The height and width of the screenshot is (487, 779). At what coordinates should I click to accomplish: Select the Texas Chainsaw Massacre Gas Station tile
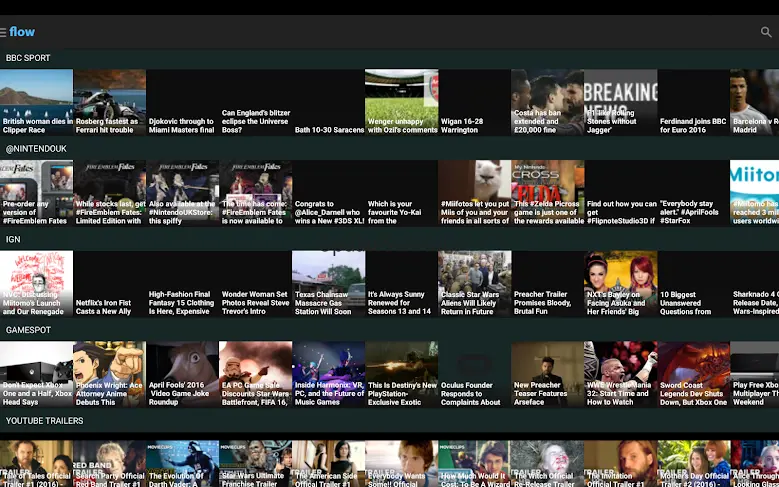(328, 284)
